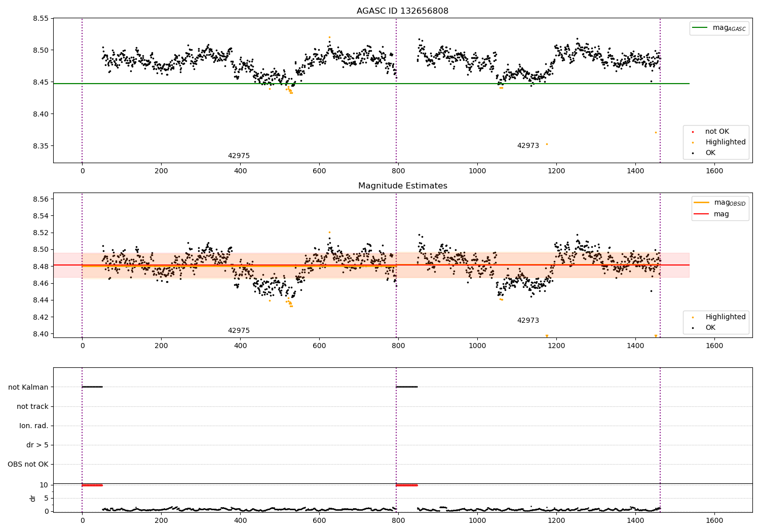Click x-axis tick "1600" under top plot

pos(714,171)
